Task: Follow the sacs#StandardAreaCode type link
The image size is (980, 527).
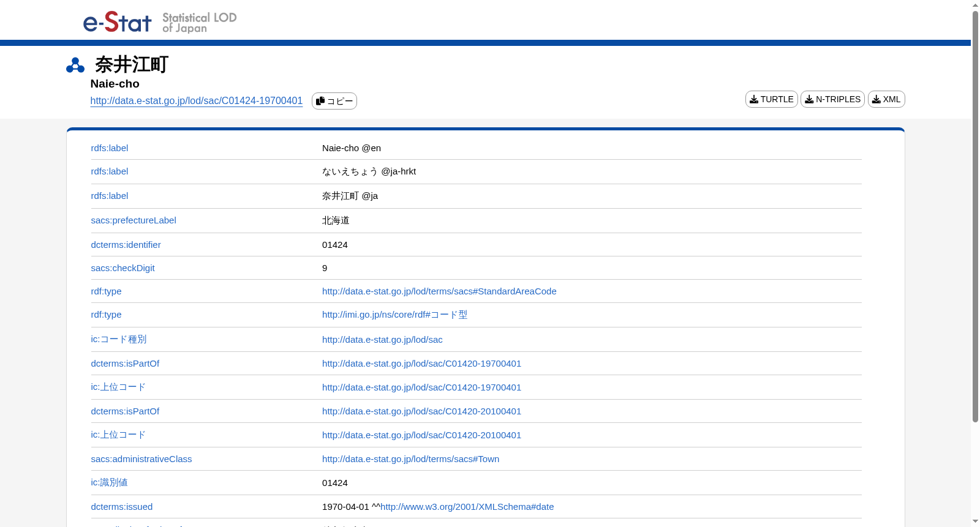Action: point(439,291)
